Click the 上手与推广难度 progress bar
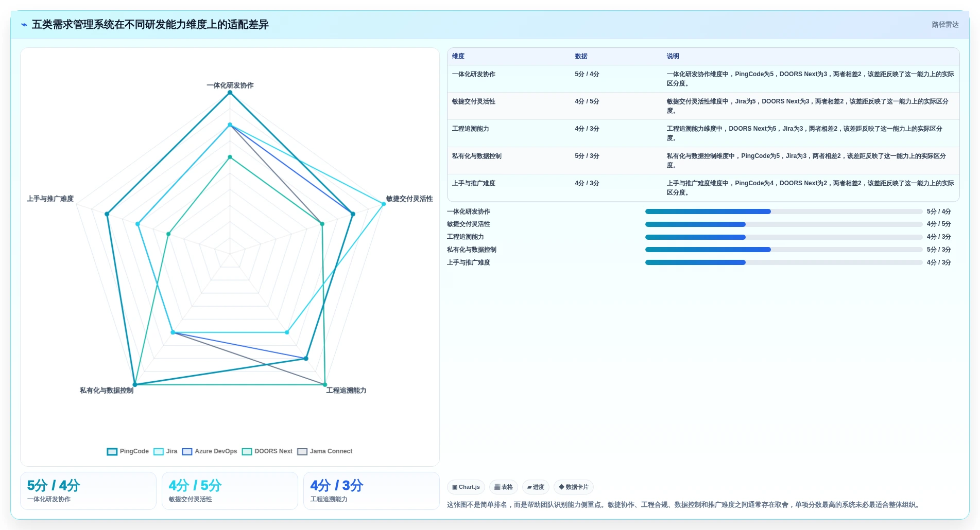This screenshot has height=530, width=980. point(784,262)
